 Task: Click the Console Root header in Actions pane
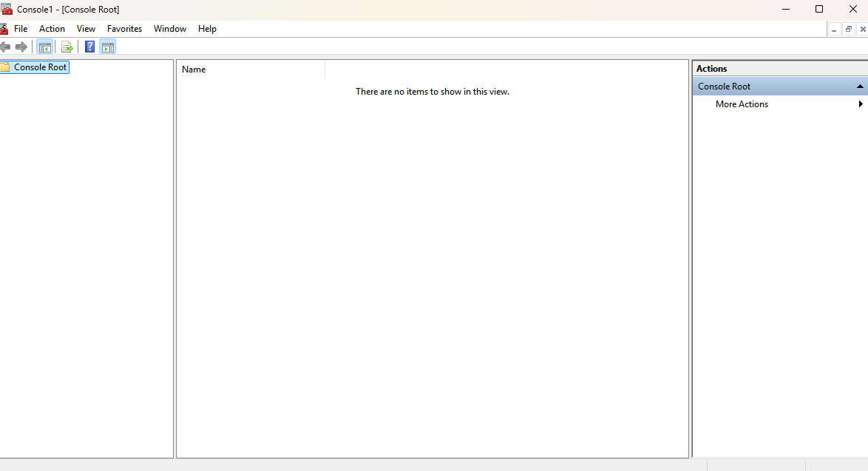(x=780, y=87)
